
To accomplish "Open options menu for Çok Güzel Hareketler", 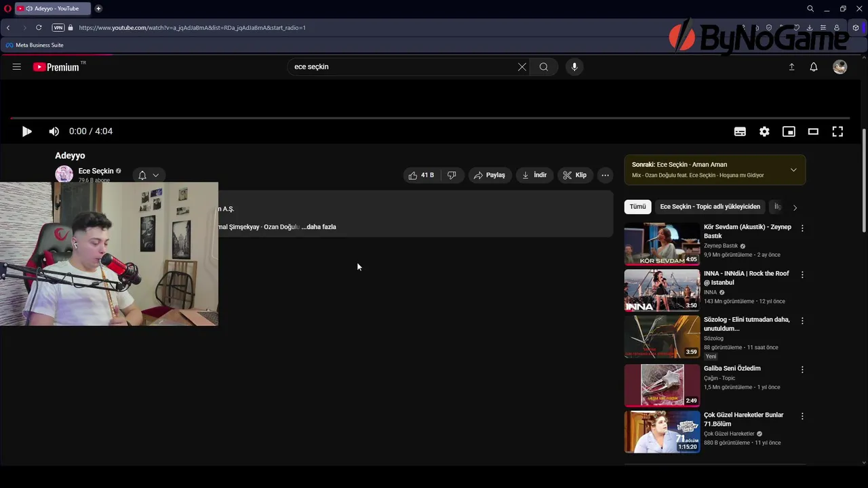I will pyautogui.click(x=802, y=415).
